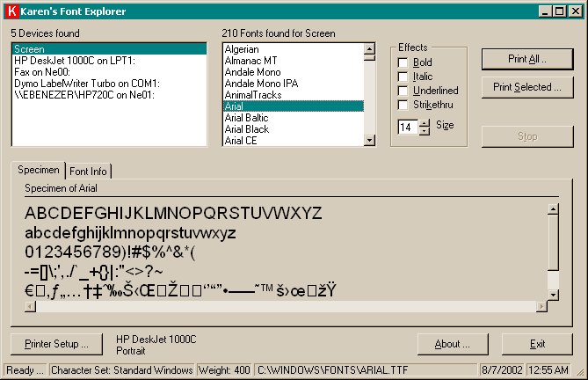Click the window resize grip
This screenshot has height=380, width=588.
(580, 372)
